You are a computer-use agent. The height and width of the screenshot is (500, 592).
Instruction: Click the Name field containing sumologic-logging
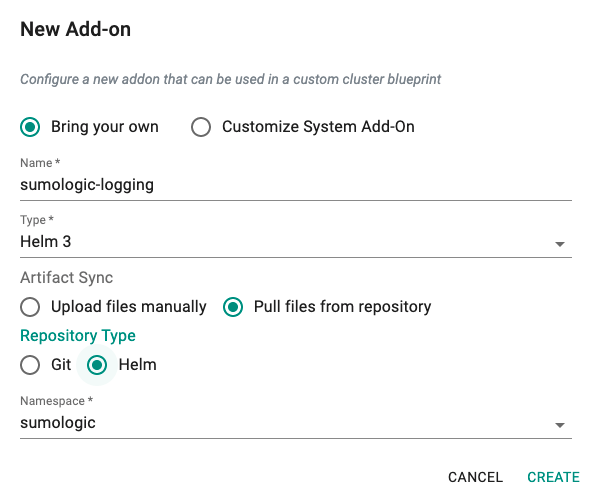(296, 185)
